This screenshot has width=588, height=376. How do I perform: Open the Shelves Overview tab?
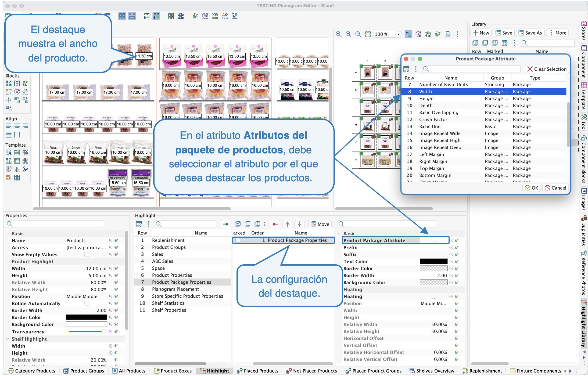point(432,371)
